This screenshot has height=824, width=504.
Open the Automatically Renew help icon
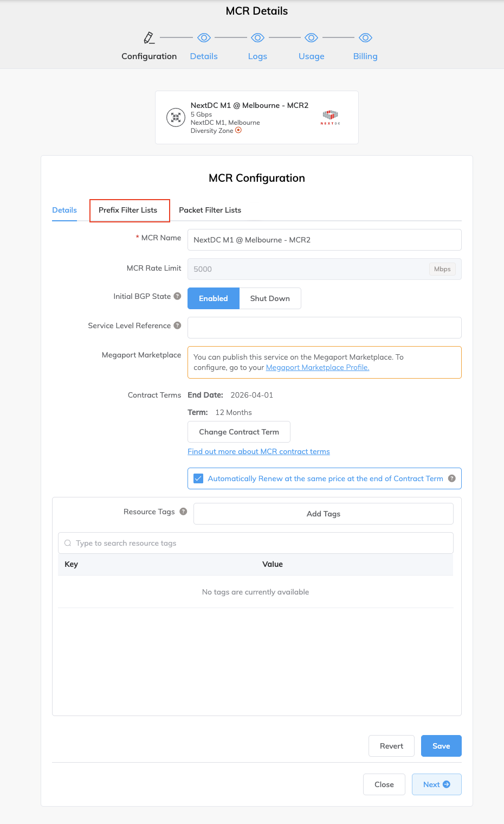(451, 478)
